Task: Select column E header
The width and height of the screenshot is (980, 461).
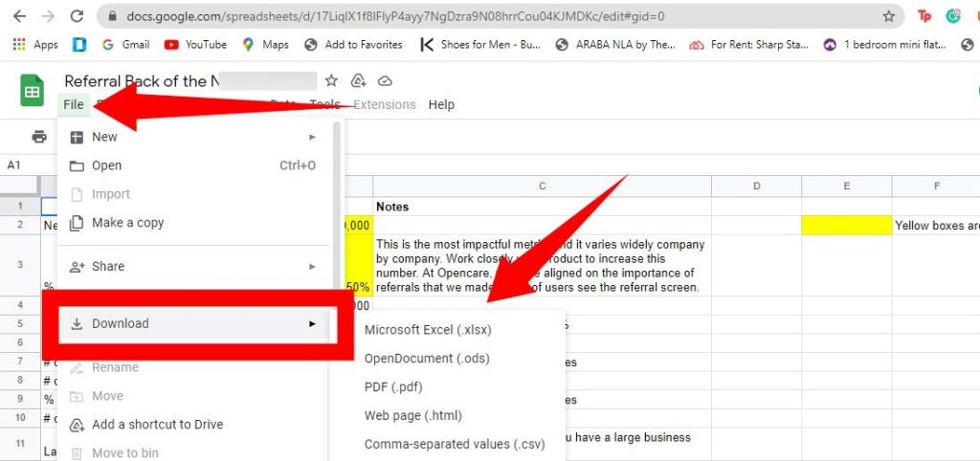Action: click(846, 187)
